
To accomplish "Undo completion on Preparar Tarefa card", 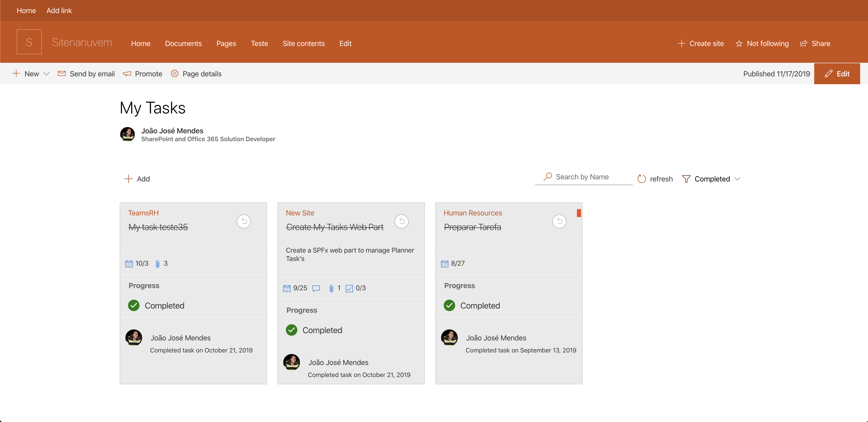I will point(559,221).
